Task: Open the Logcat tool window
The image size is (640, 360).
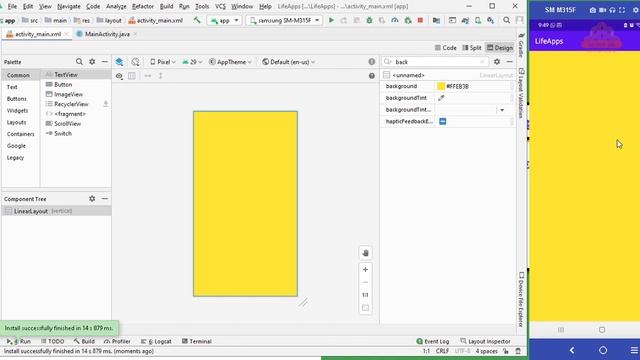Action: click(156, 341)
